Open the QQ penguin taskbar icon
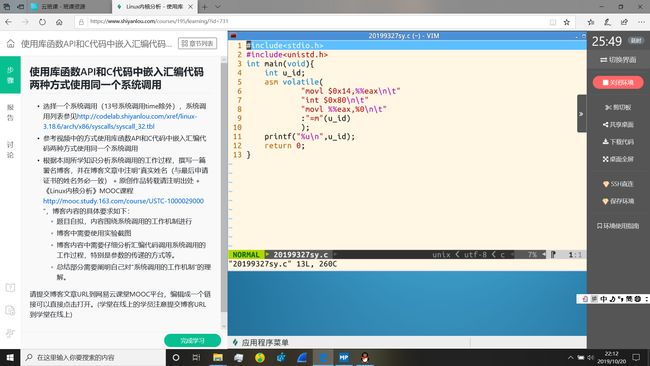Image resolution: width=650 pixels, height=366 pixels. coord(365,357)
